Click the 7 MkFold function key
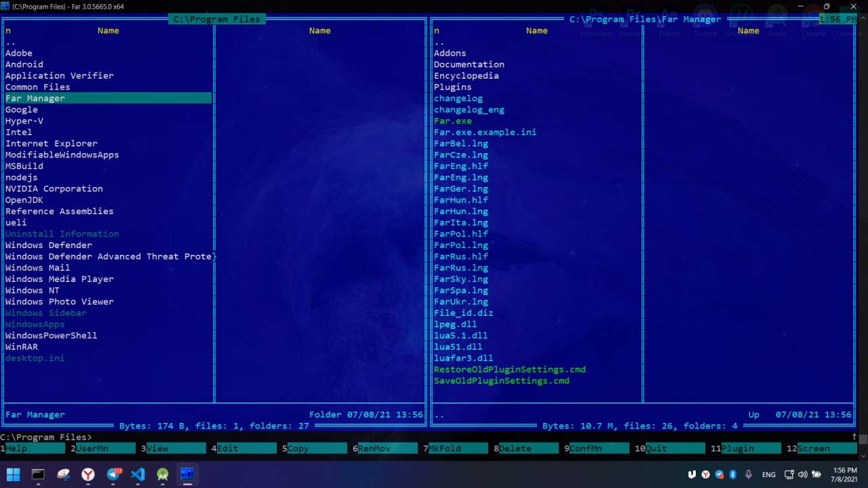 [456, 449]
